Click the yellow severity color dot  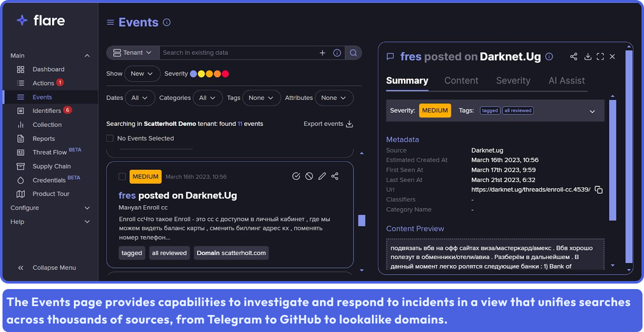pyautogui.click(x=201, y=74)
